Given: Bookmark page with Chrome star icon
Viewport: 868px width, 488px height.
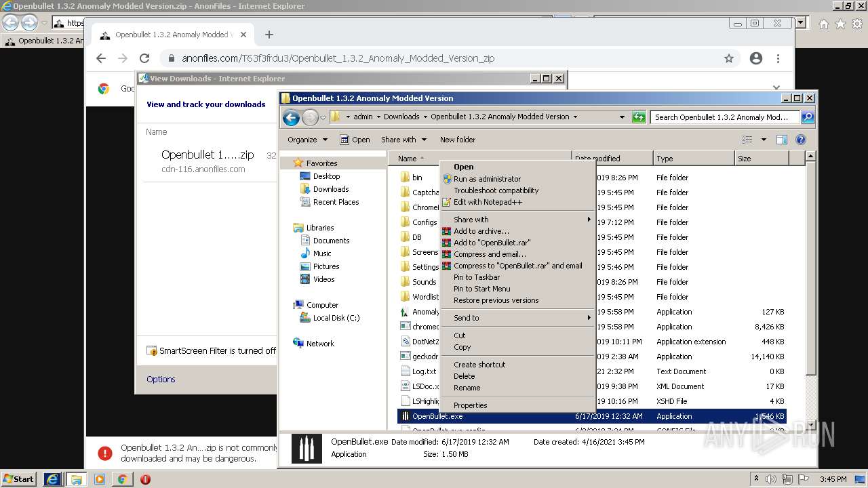Looking at the screenshot, I should click(729, 58).
